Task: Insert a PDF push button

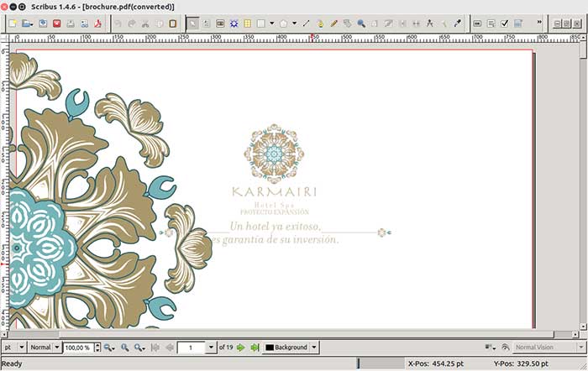Action: tap(477, 24)
